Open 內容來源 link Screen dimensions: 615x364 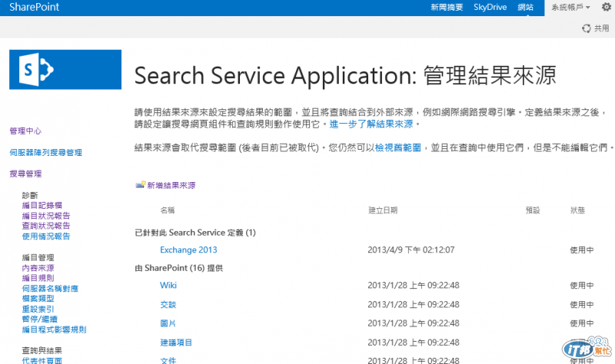coord(38,268)
